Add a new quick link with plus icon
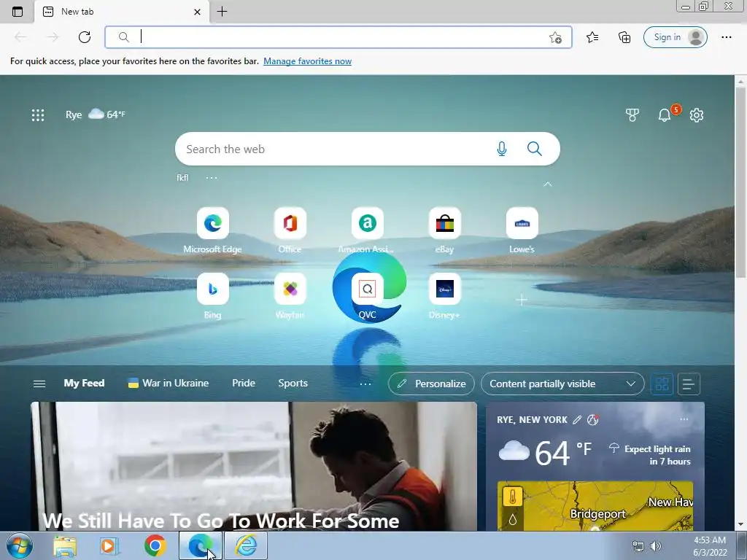The image size is (747, 560). pyautogui.click(x=522, y=300)
